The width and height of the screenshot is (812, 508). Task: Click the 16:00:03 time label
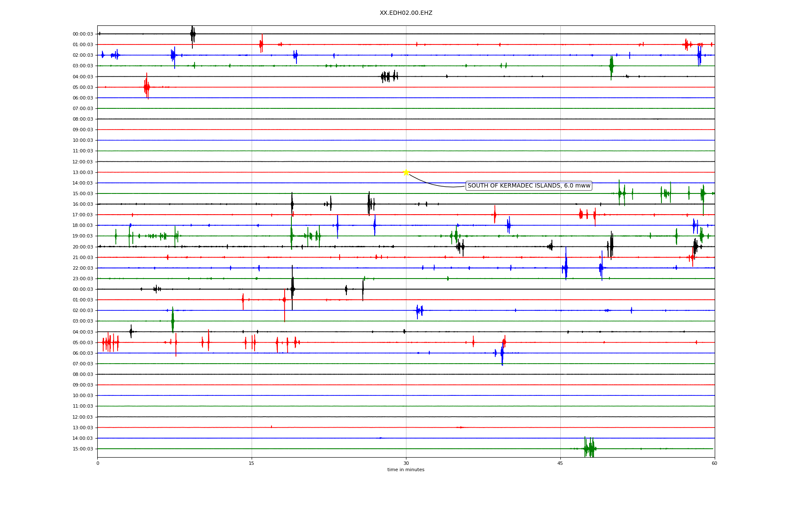[x=83, y=204]
